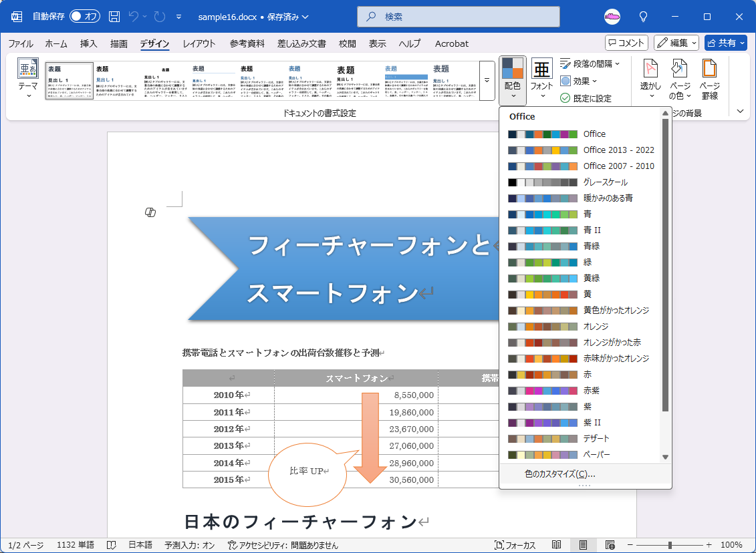Viewport: 756px width, 553px height.
Task: Switch to Web Layout view icon
Action: (x=610, y=545)
